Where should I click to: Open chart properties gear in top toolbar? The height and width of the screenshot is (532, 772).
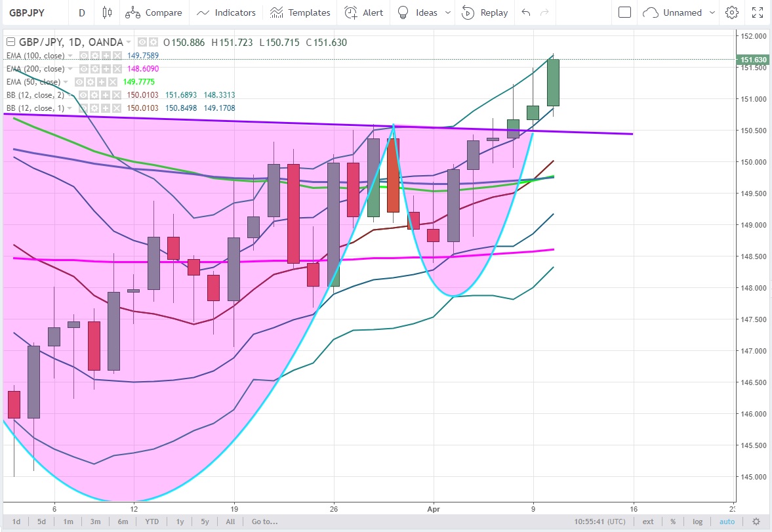[732, 12]
